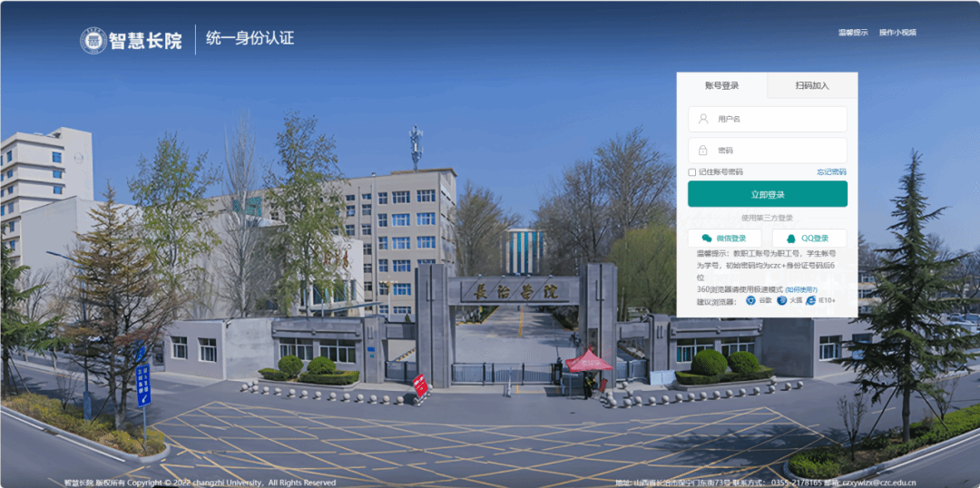
Task: Switch to the 扫码加入 tab
Action: point(812,85)
